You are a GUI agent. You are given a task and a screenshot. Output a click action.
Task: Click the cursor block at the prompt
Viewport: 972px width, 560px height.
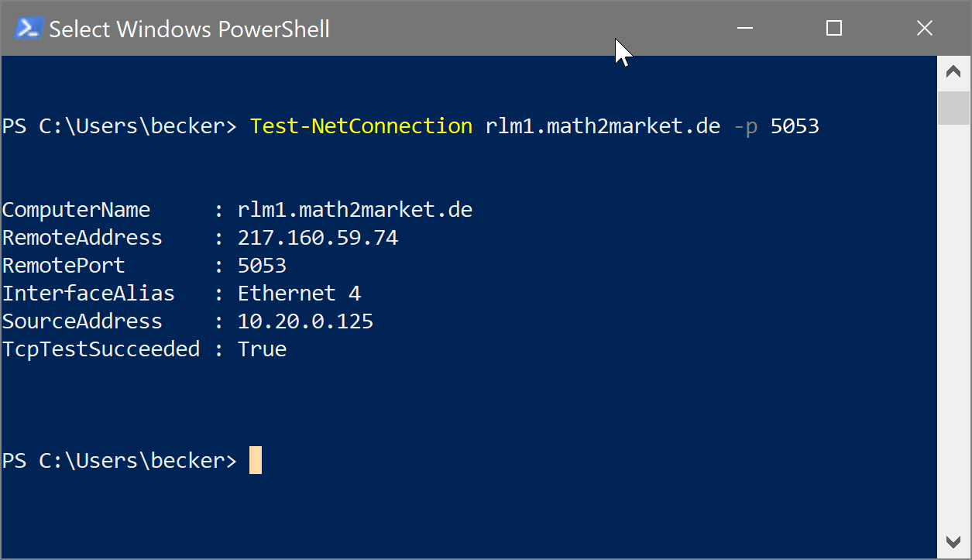(x=256, y=461)
